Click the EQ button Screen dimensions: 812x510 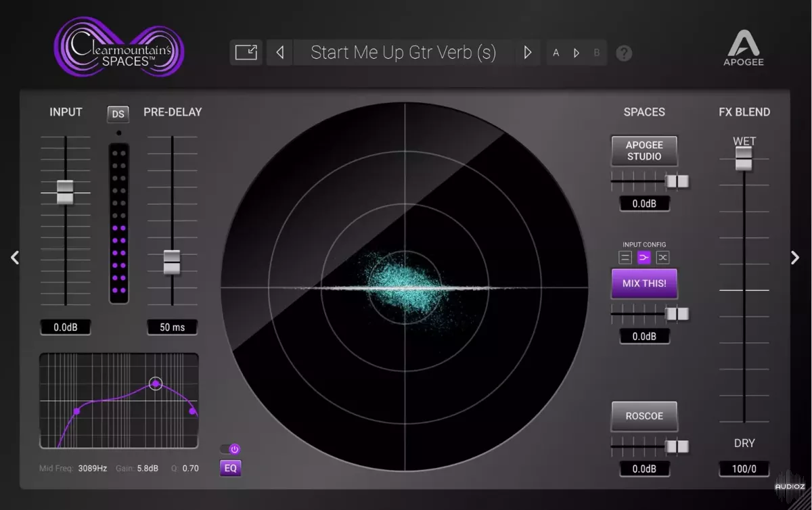pos(231,468)
